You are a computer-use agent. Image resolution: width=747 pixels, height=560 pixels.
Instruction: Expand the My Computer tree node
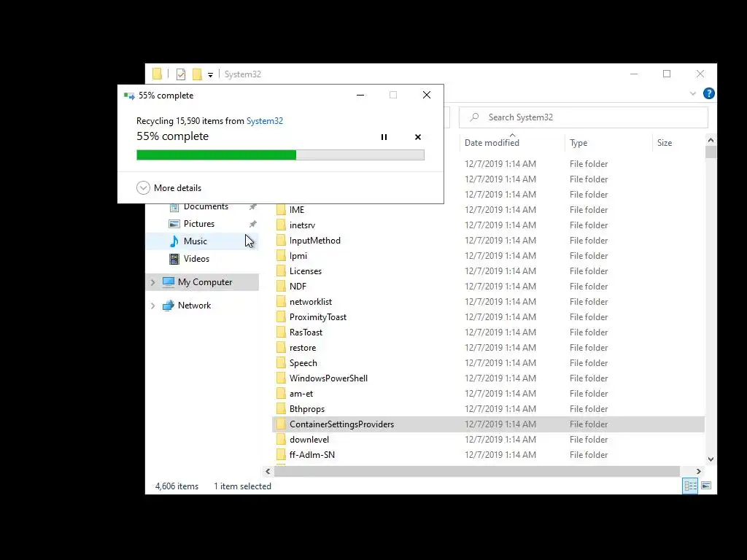(153, 282)
